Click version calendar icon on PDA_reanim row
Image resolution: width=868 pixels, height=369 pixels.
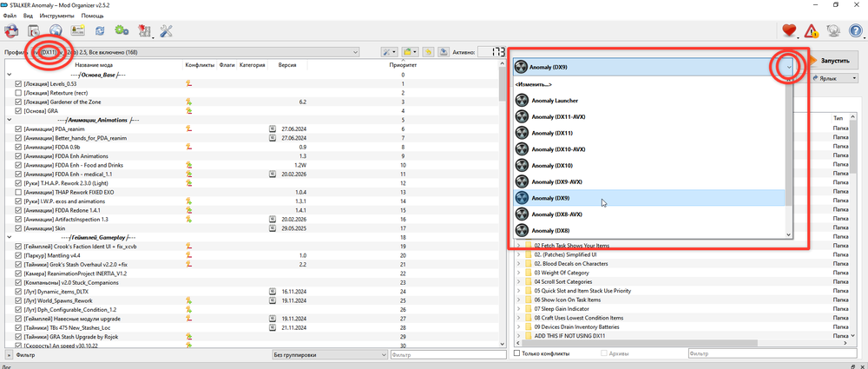point(273,128)
